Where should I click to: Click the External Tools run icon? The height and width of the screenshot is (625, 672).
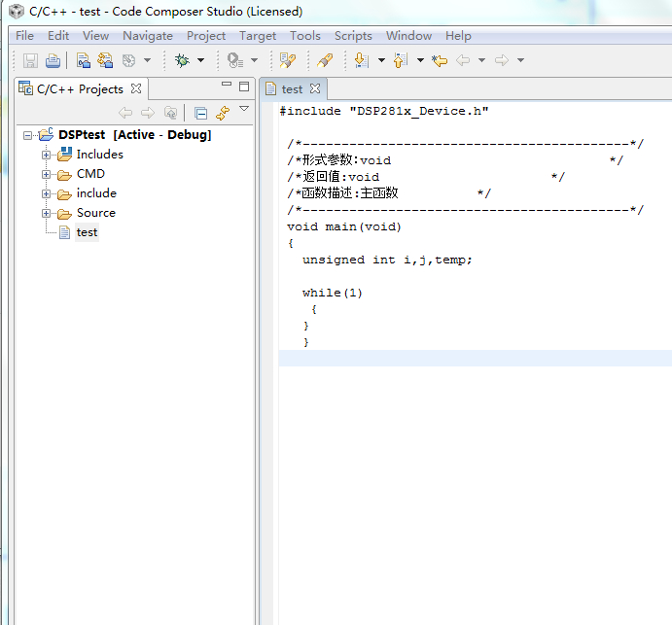point(235,60)
